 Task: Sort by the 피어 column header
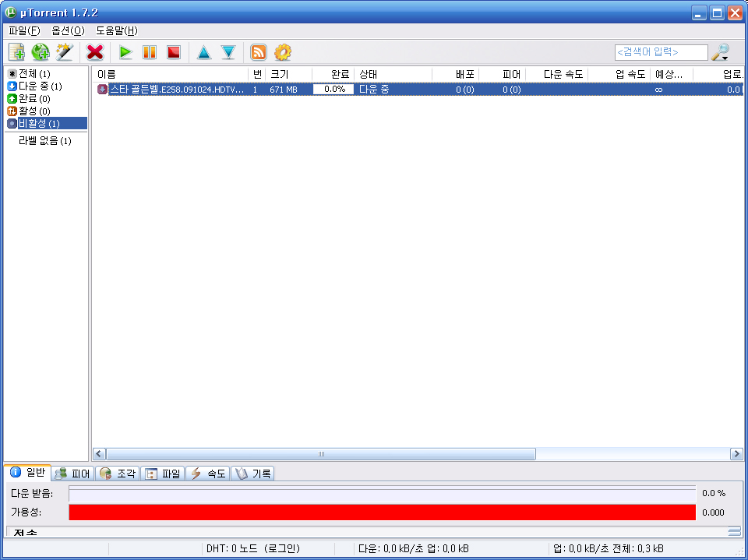503,74
